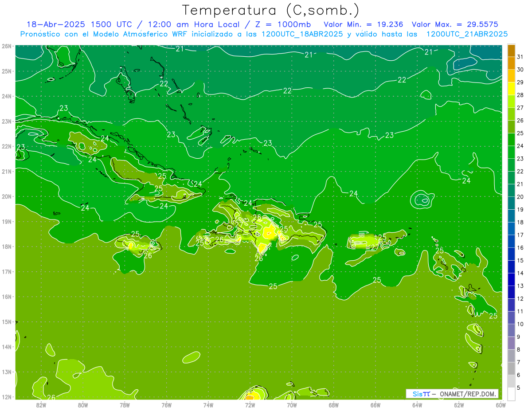Click the 64W longitude axis label
This screenshot has height=411, width=532.
pyautogui.click(x=417, y=404)
